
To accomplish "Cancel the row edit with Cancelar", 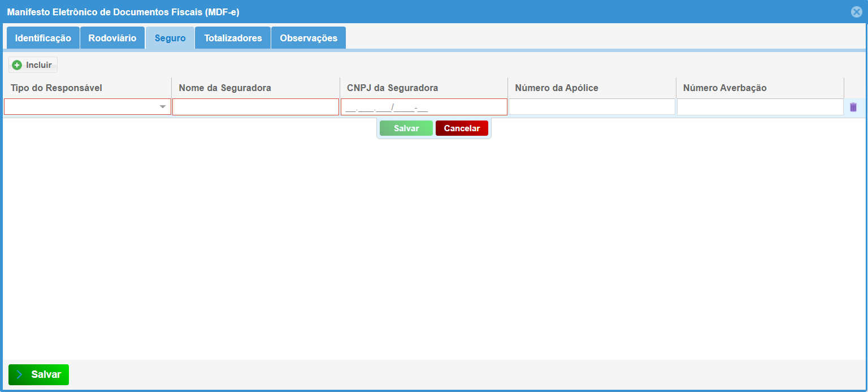I will (x=462, y=128).
